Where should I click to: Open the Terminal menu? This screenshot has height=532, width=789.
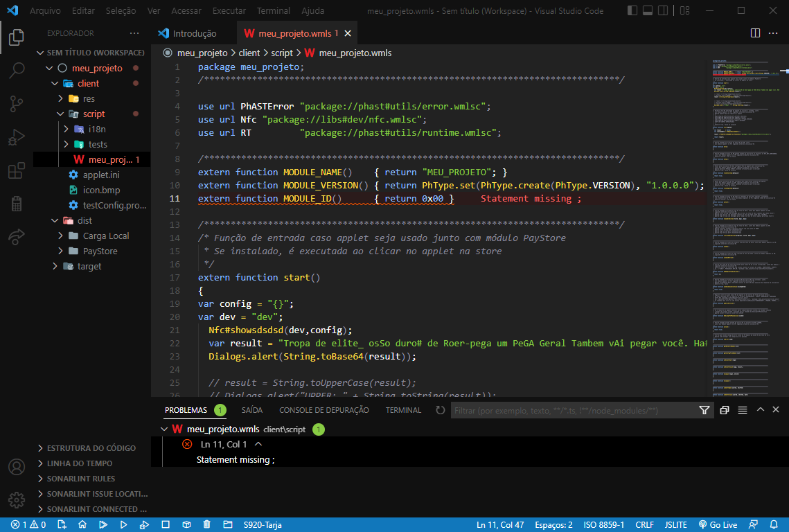(273, 10)
